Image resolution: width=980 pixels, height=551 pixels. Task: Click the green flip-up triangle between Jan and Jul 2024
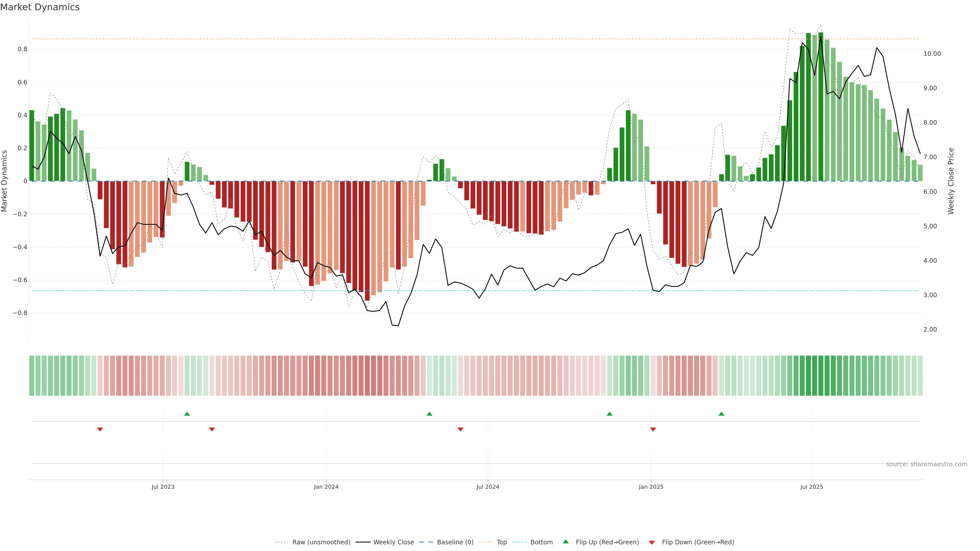click(x=429, y=414)
